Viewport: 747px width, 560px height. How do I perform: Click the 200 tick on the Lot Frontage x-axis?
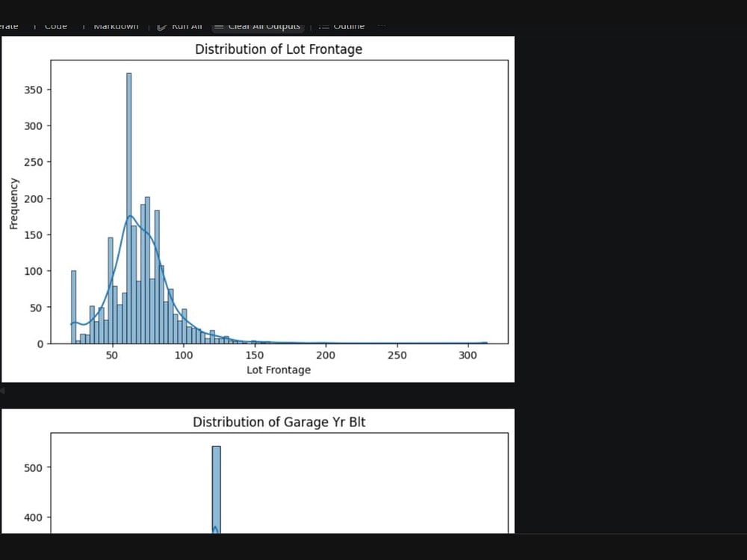click(x=326, y=355)
